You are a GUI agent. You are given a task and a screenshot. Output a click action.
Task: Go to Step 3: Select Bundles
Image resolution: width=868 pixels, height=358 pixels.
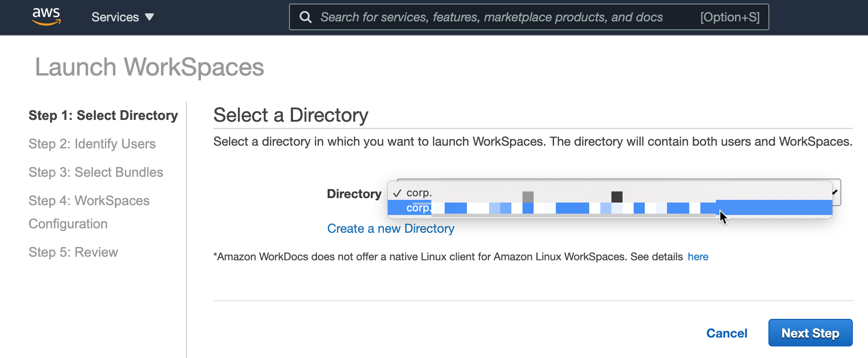coord(96,172)
